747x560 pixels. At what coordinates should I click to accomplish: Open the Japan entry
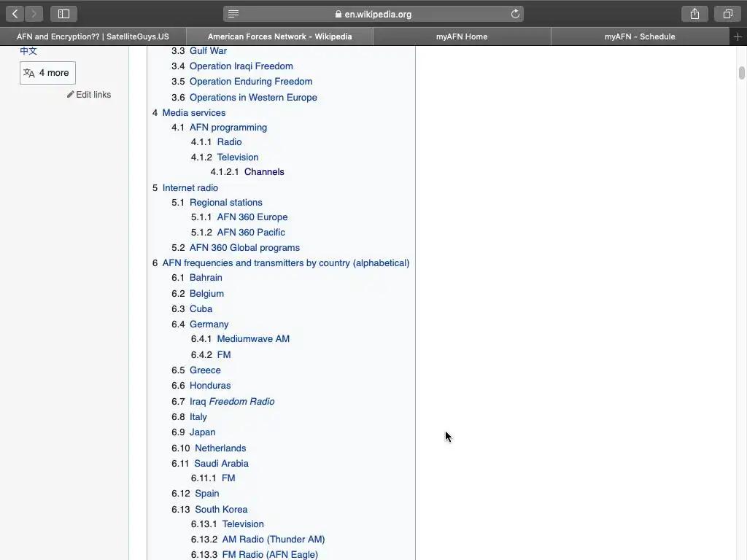click(x=203, y=432)
